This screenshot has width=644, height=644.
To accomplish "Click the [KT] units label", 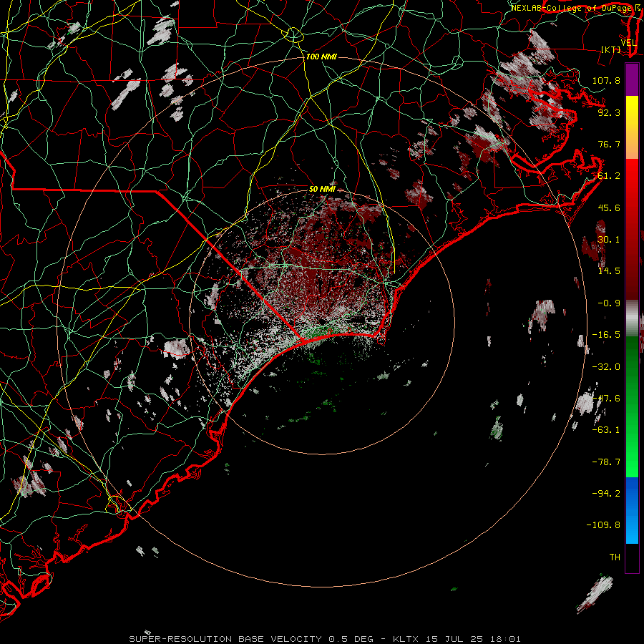I will click(x=611, y=49).
